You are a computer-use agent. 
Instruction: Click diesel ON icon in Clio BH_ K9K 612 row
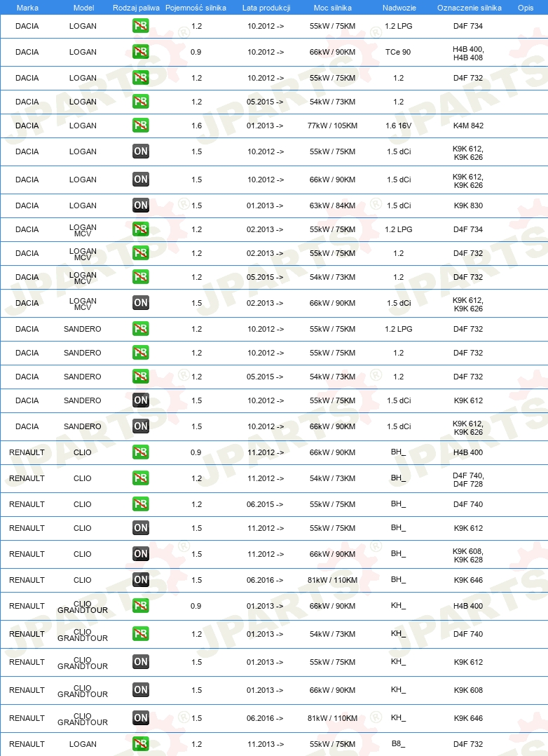141,528
